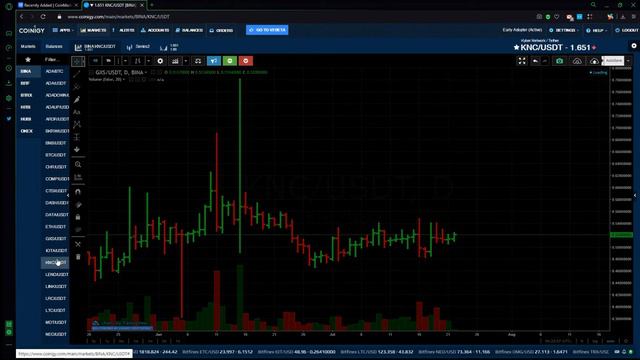Open the APPS dropdown menu

[x=63, y=30]
